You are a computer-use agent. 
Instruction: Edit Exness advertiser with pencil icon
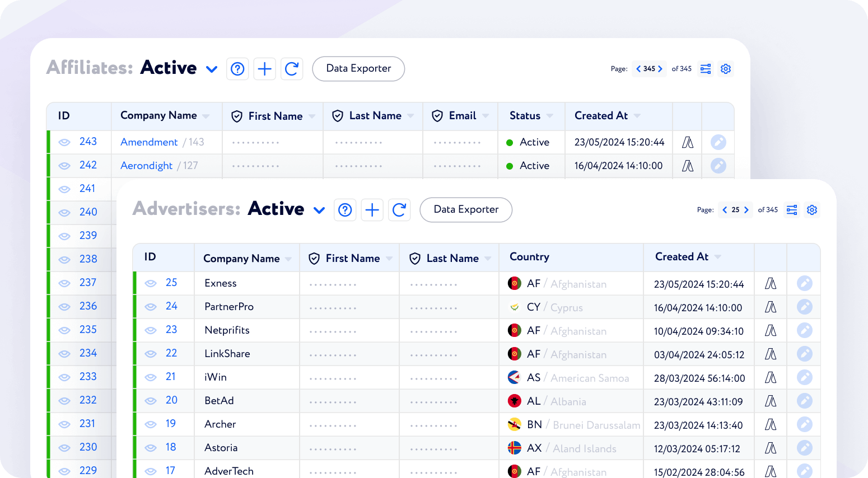tap(805, 283)
